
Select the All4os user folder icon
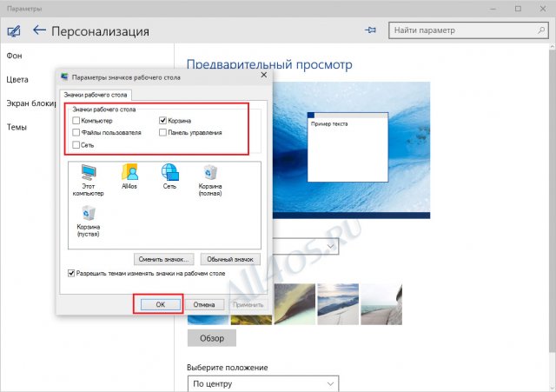click(x=129, y=176)
